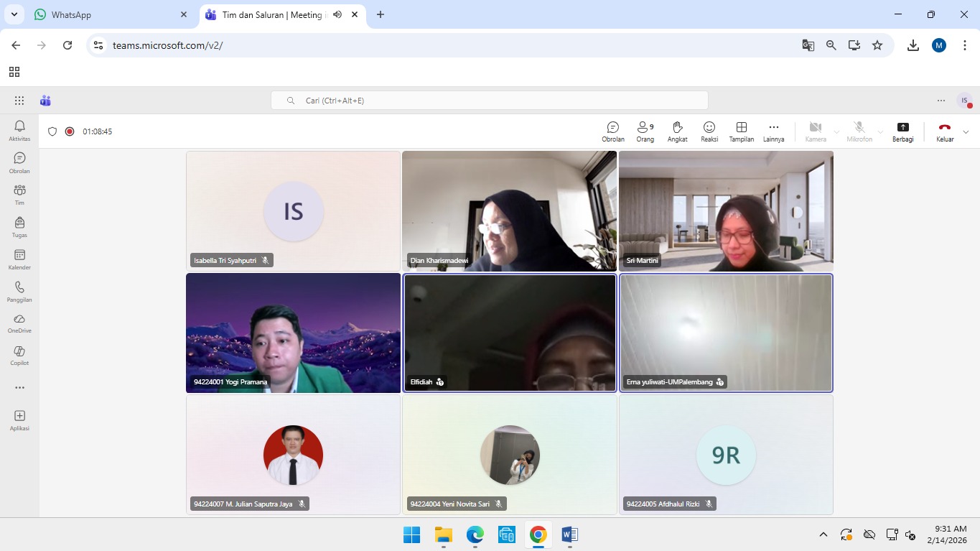This screenshot has width=980, height=551.
Task: Select Yogi Pramana's video tile
Action: point(293,333)
